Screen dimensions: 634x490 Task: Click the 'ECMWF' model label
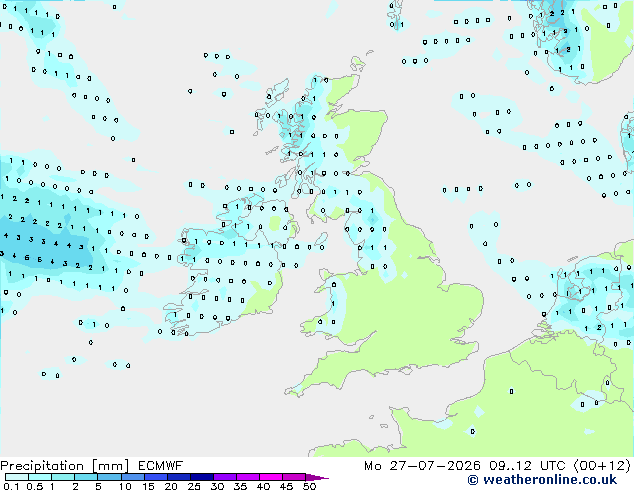click(x=161, y=466)
